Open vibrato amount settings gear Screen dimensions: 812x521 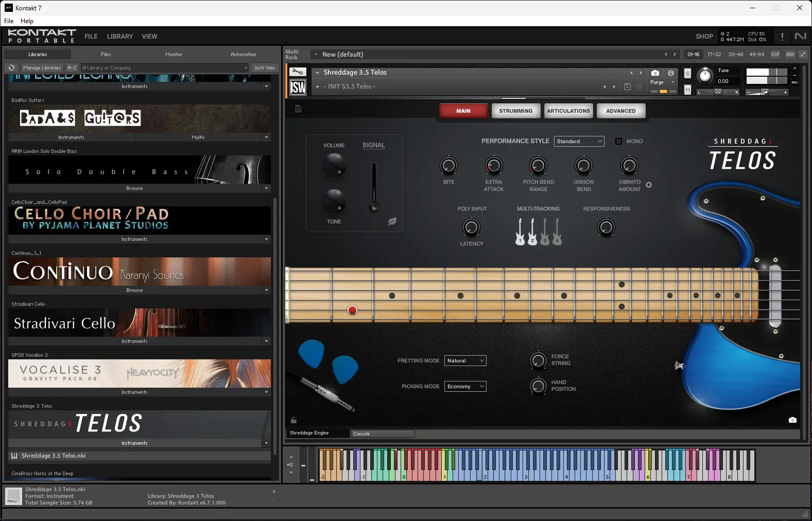pyautogui.click(x=649, y=185)
